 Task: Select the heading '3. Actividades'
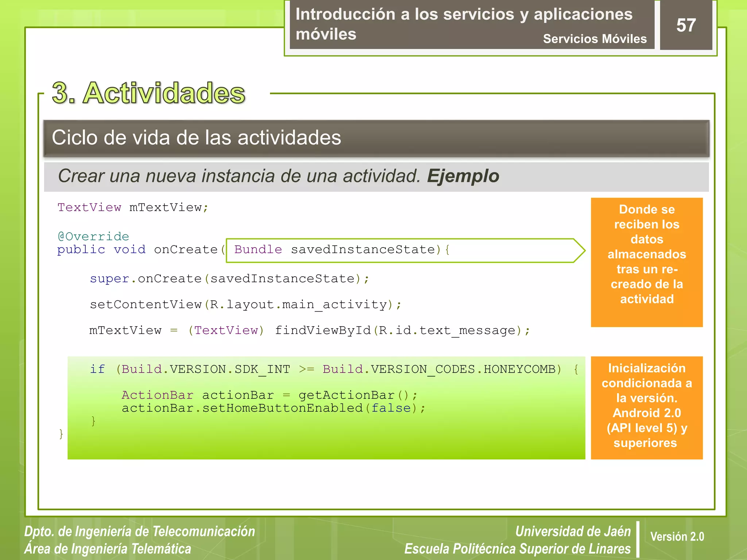point(148,93)
